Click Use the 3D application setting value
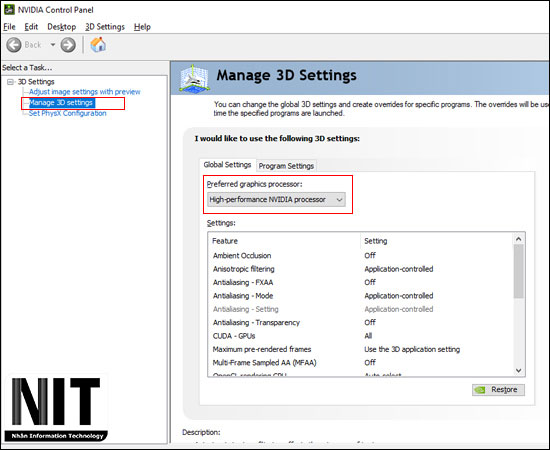 coord(412,349)
